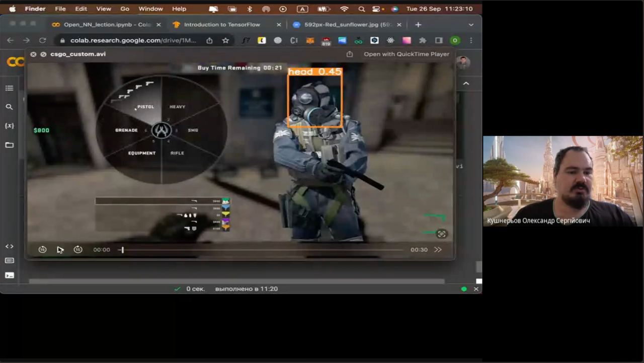Skip back 15 seconds in the video
The height and width of the screenshot is (363, 644).
[43, 249]
